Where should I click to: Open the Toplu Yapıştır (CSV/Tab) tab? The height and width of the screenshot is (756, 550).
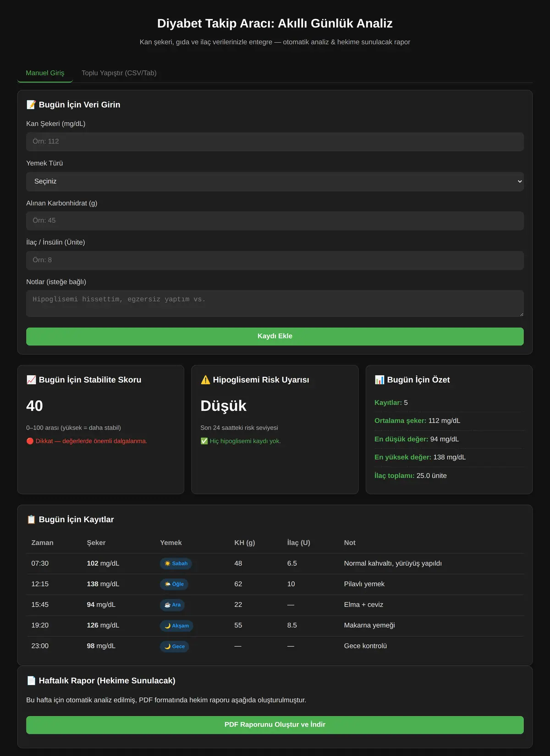119,73
